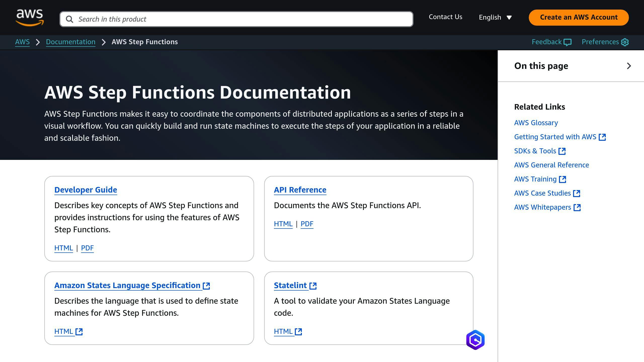644x362 pixels.
Task: Expand the On this page panel chevron
Action: [629, 66]
